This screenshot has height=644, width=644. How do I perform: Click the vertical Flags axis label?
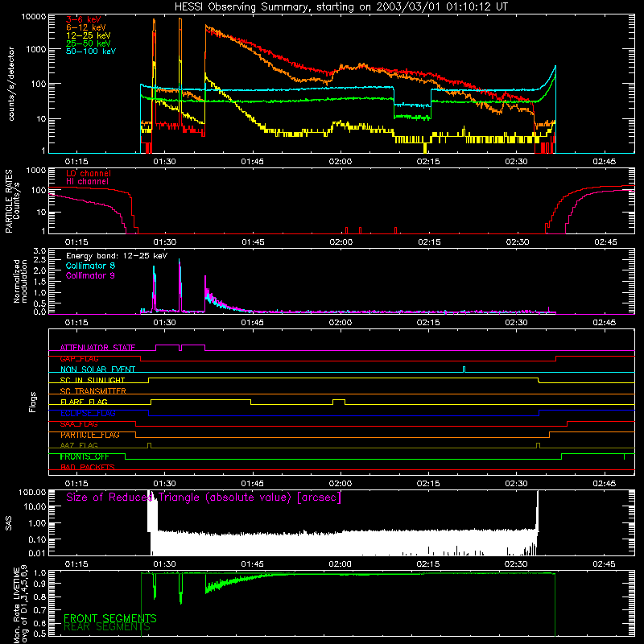pyautogui.click(x=33, y=402)
